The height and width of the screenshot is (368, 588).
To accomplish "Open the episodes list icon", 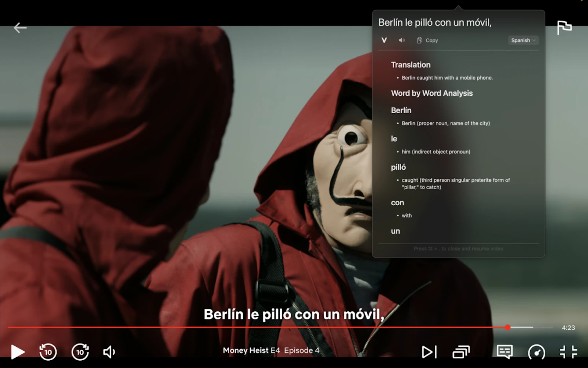I will click(x=461, y=352).
